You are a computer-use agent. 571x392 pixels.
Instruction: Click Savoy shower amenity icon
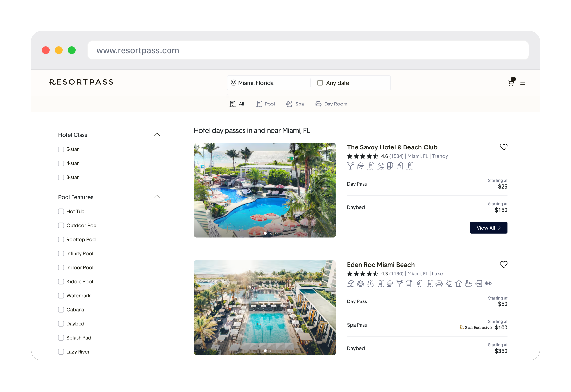[x=400, y=166]
